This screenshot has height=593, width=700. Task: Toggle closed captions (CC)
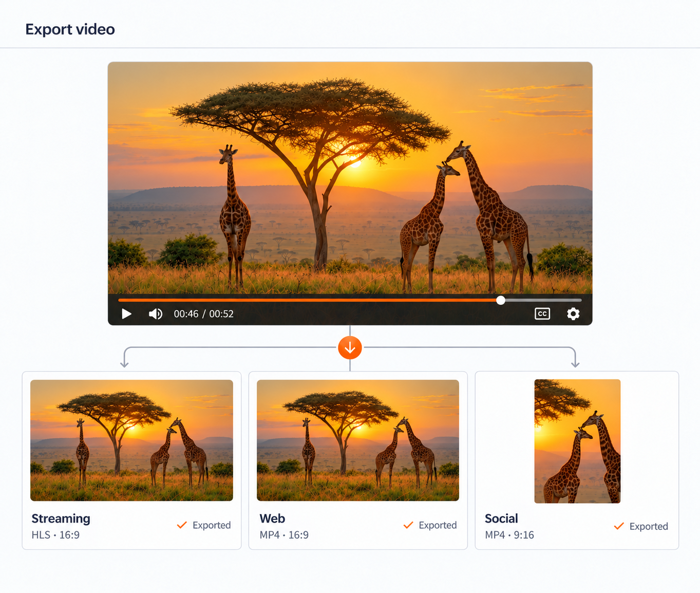[x=542, y=314]
